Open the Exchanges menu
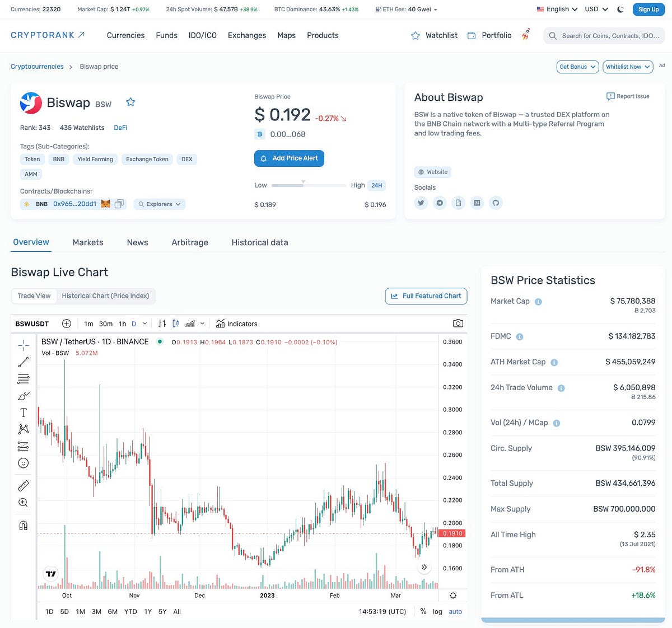672x628 pixels. pos(247,35)
